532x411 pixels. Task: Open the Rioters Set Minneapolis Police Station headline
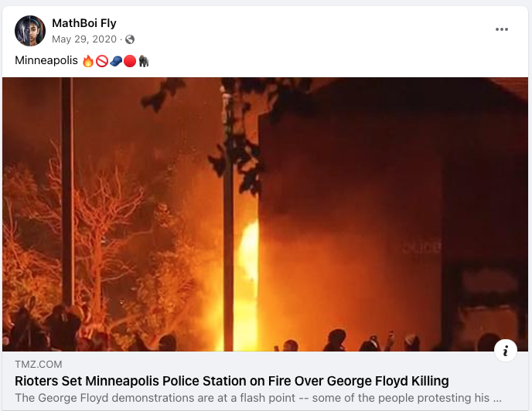coord(232,381)
